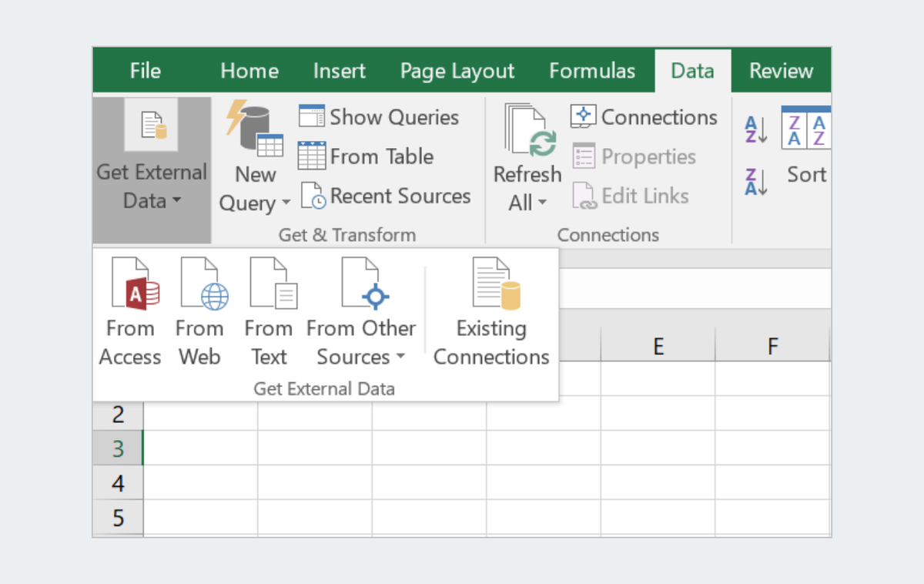Click Show Queries

[x=379, y=117]
